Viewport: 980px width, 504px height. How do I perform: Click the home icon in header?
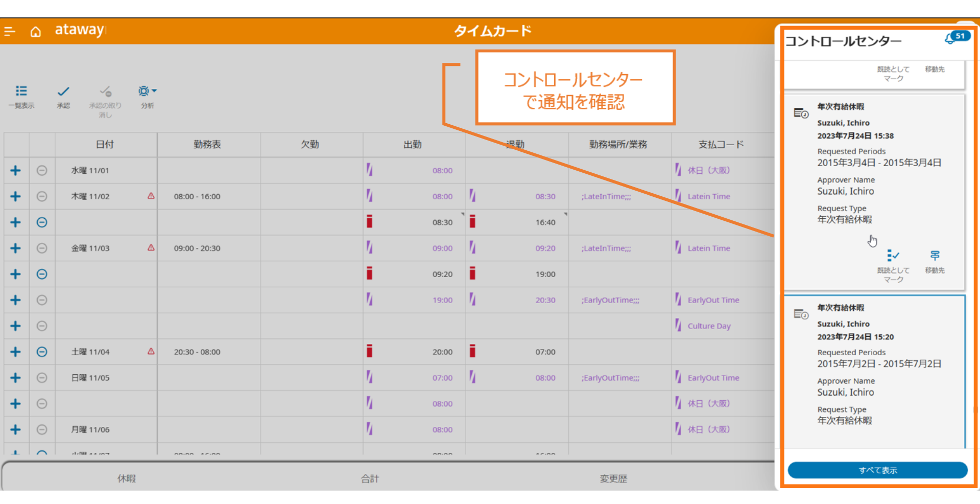pyautogui.click(x=35, y=32)
